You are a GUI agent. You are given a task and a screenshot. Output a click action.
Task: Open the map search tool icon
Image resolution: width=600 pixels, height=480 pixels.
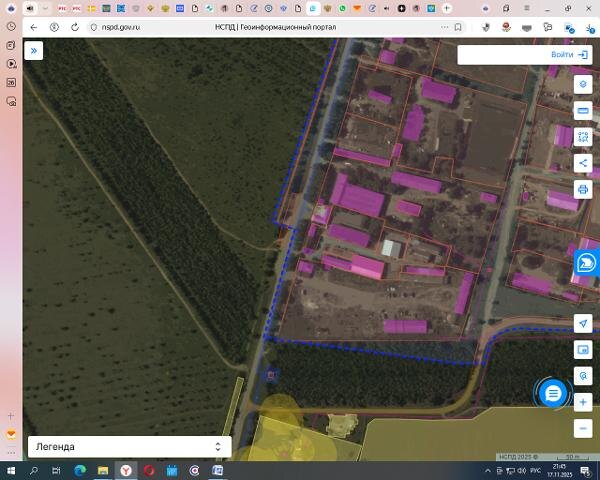click(583, 376)
